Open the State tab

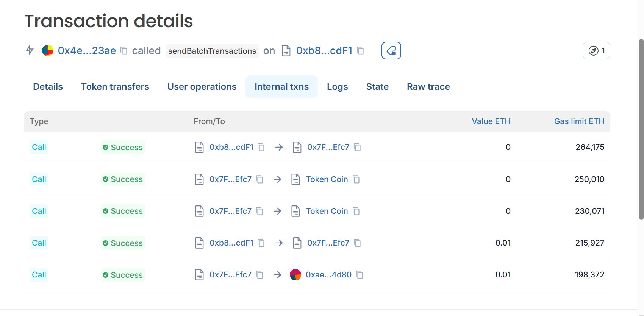coord(377,87)
